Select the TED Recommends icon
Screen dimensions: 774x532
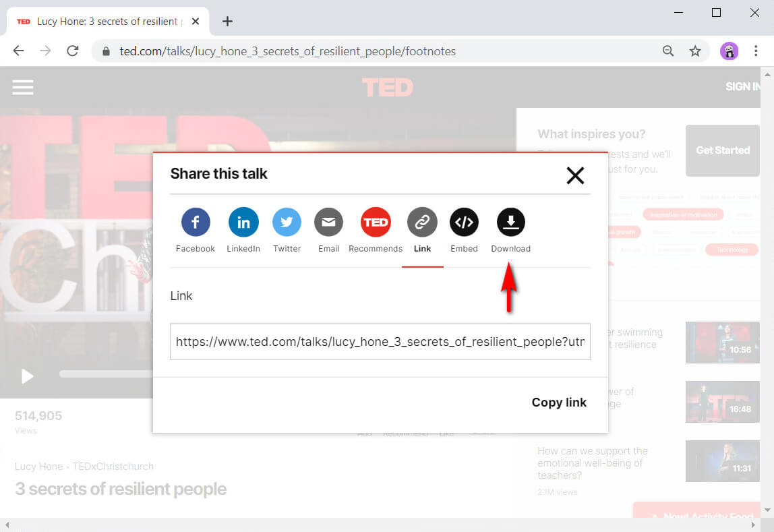click(376, 222)
